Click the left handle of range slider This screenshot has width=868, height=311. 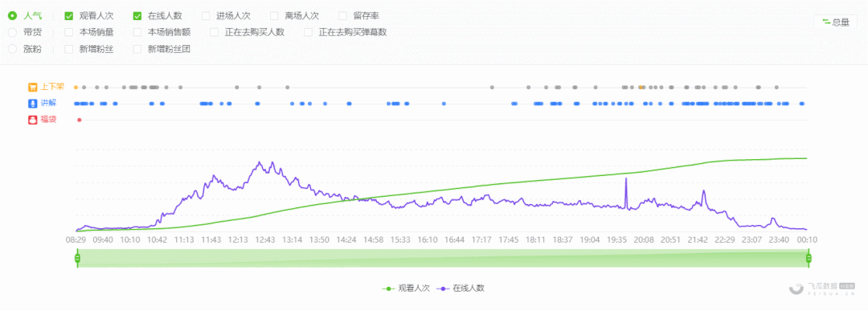click(77, 259)
